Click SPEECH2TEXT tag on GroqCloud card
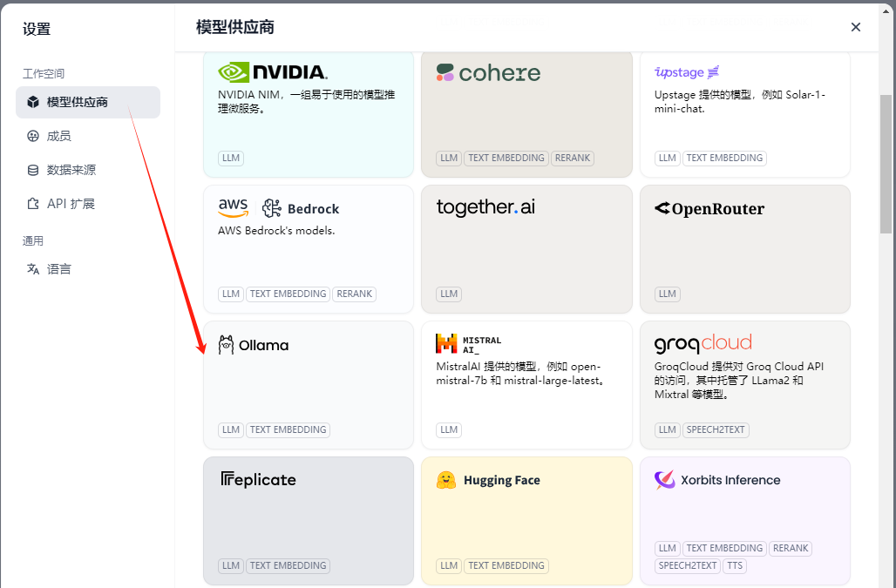The height and width of the screenshot is (588, 896). tap(716, 429)
